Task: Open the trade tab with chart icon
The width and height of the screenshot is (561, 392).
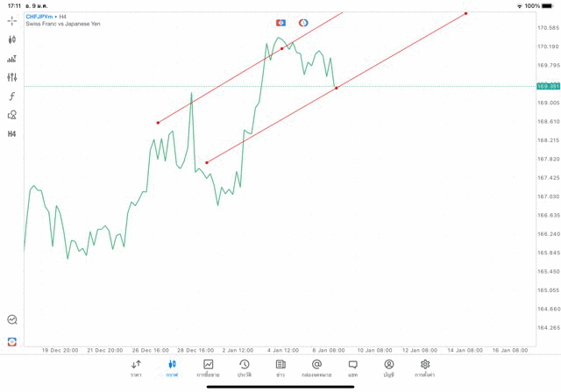Action: 208,368
